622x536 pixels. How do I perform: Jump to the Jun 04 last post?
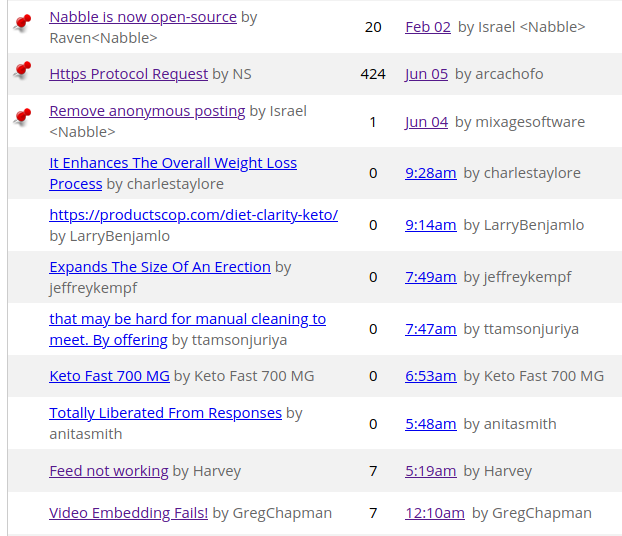(x=426, y=122)
